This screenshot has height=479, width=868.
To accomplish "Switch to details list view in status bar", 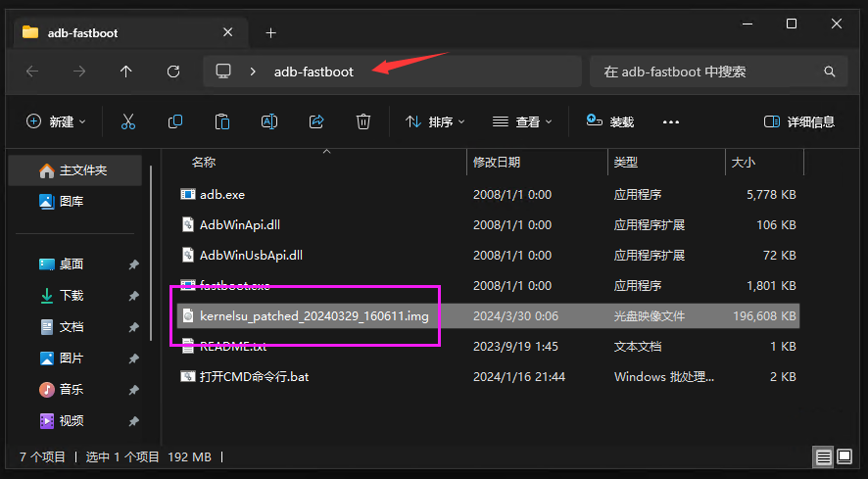I will click(824, 456).
